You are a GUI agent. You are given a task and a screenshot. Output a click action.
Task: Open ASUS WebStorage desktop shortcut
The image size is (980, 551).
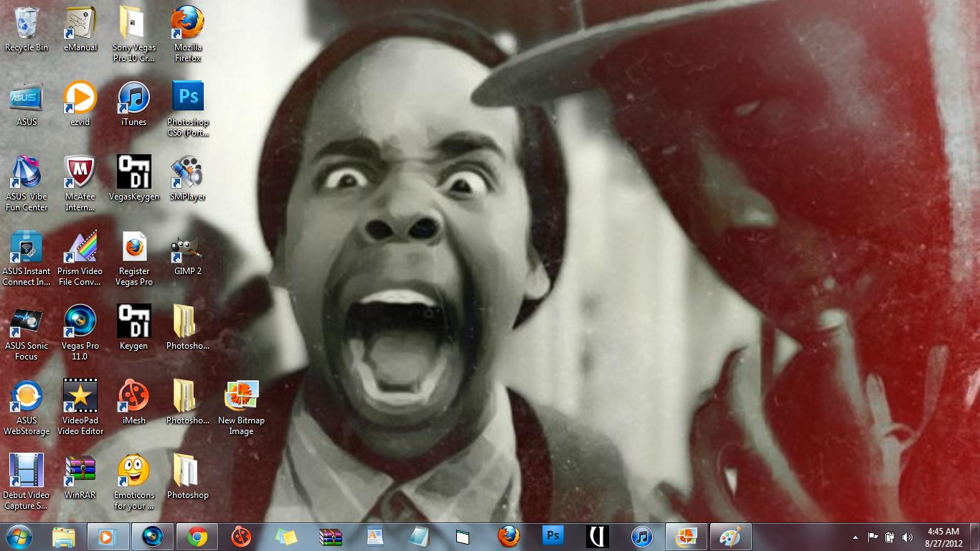pos(27,408)
